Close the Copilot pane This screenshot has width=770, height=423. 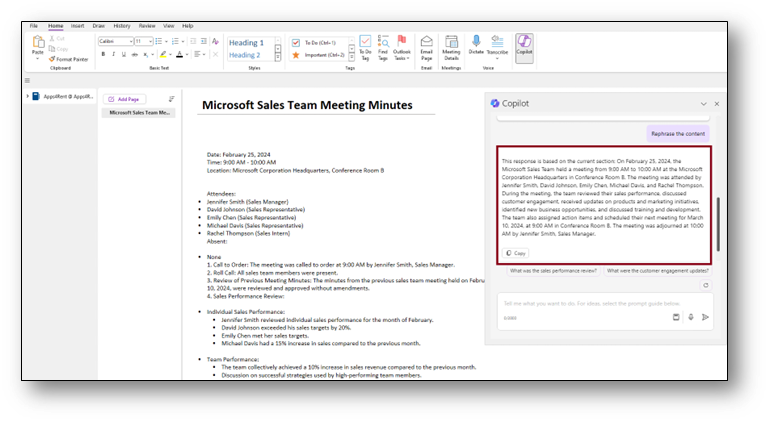[717, 104]
